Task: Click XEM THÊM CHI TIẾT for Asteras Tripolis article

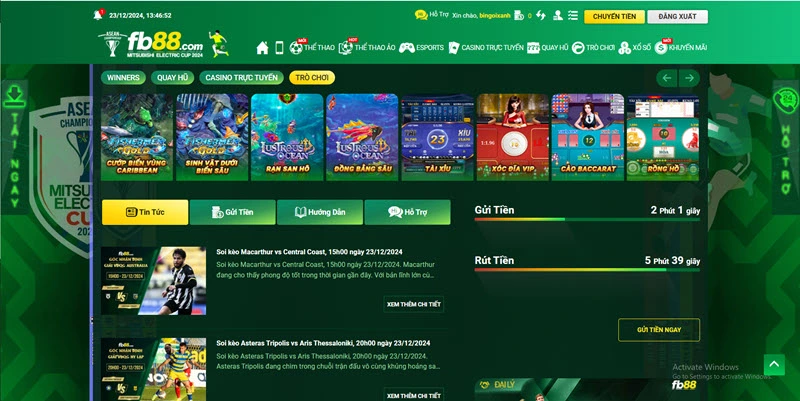Action: point(414,395)
